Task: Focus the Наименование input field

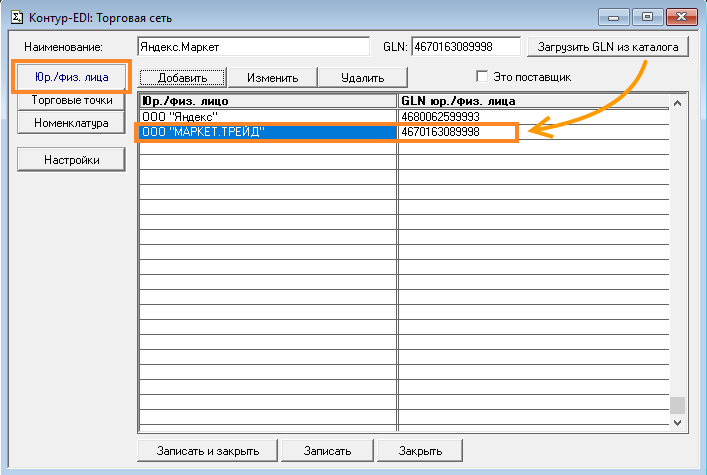Action: (253, 47)
